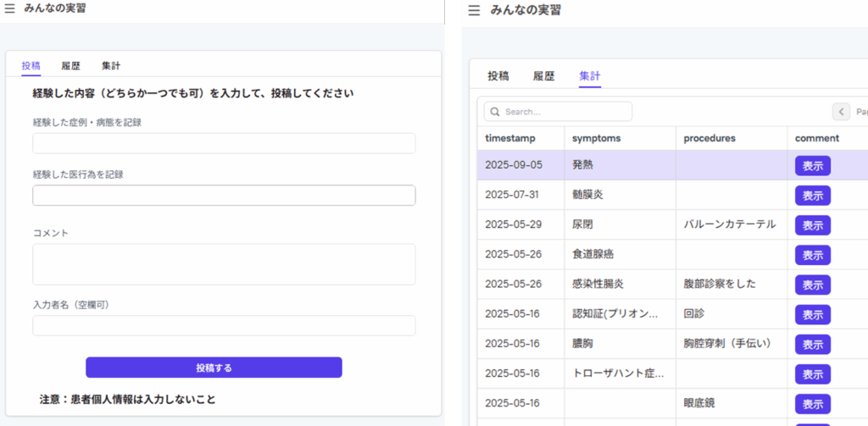
Task: Click the 経験した症例・病態を記録 input field
Action: click(224, 143)
